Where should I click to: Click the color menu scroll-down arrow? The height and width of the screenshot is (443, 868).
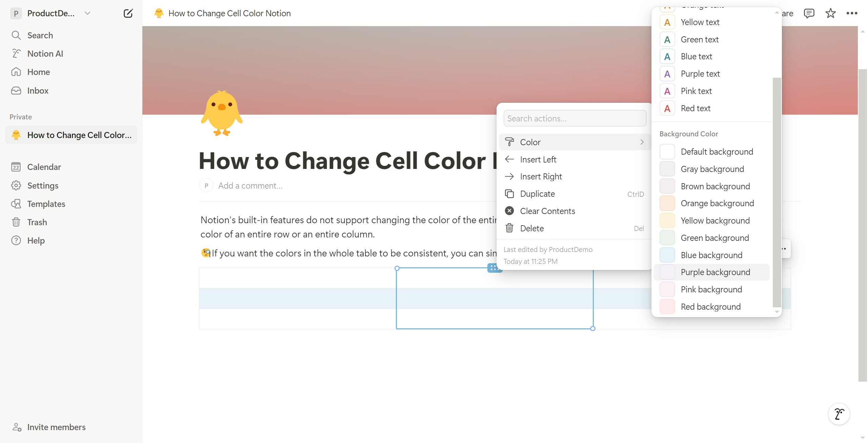777,312
